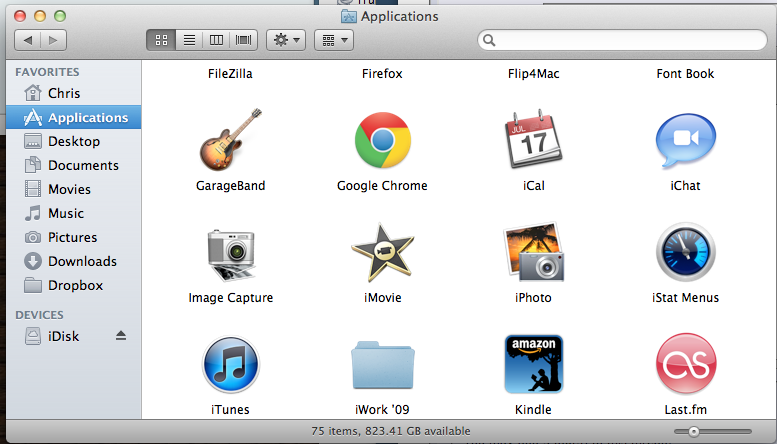777x444 pixels.
Task: Click the Google Chrome name label
Action: 382,186
